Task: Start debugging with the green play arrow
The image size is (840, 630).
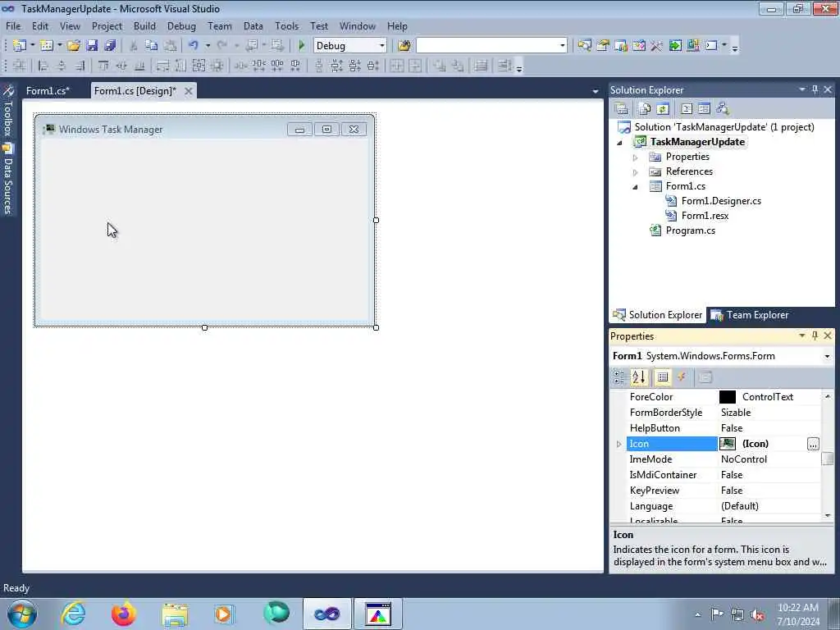Action: coord(302,46)
